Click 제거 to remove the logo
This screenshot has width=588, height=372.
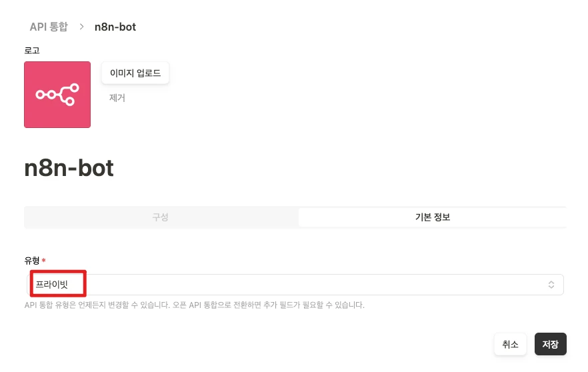click(117, 98)
